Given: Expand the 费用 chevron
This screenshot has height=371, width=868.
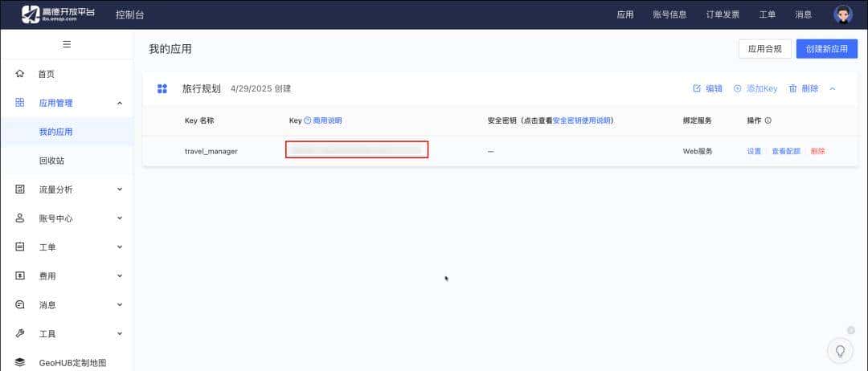Looking at the screenshot, I should click(120, 276).
